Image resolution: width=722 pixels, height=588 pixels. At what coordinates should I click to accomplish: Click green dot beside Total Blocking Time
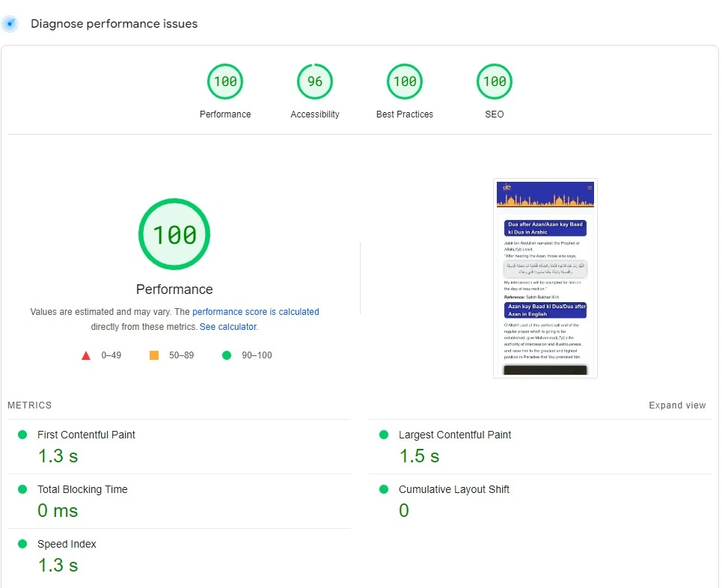22,489
